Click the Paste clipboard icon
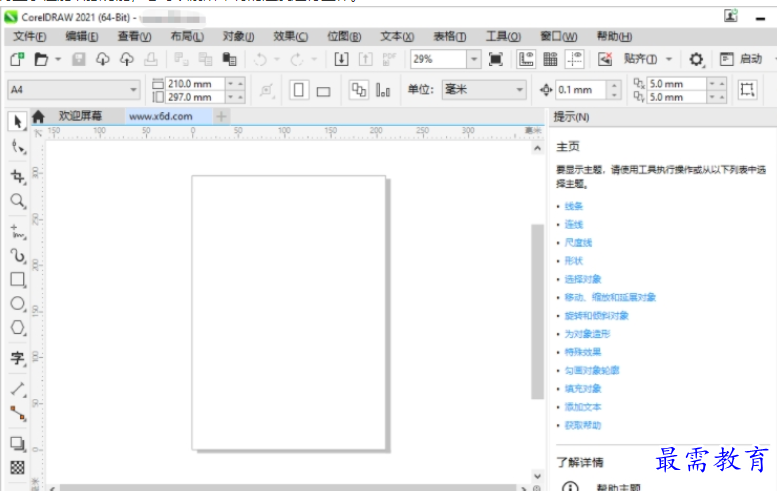Image resolution: width=777 pixels, height=491 pixels. click(x=229, y=59)
